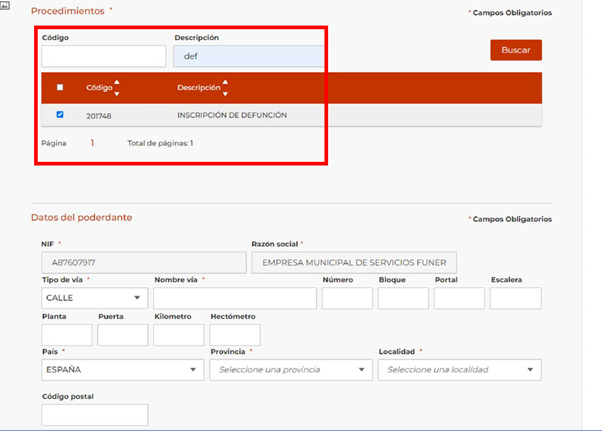602x432 pixels.
Task: Sort Descripción column descending with down arrow
Action: pyautogui.click(x=226, y=93)
